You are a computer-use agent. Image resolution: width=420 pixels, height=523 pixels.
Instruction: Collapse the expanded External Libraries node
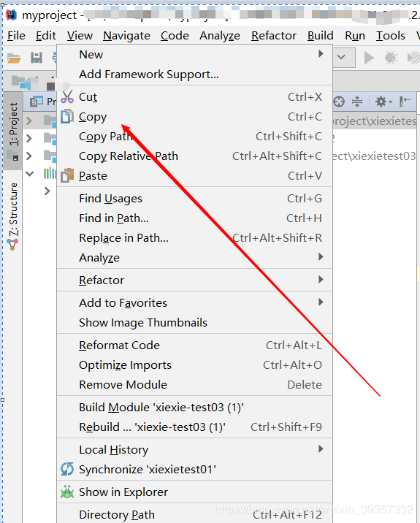click(30, 173)
